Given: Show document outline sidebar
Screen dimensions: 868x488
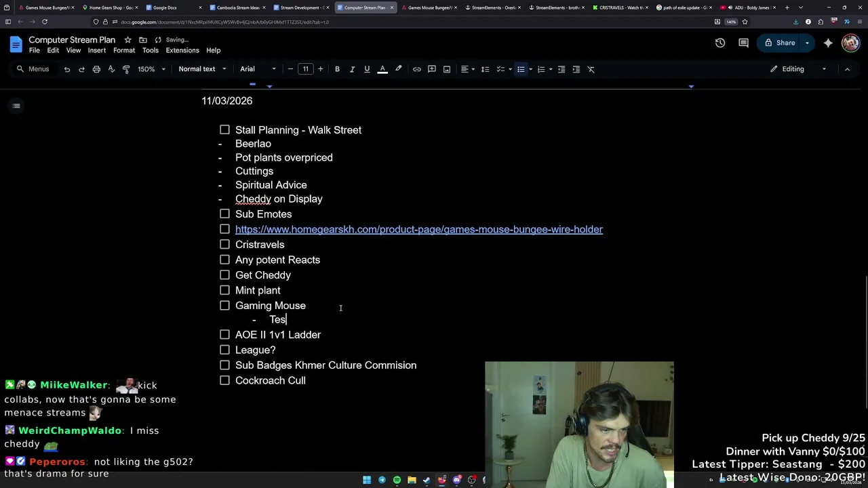Looking at the screenshot, I should pos(16,106).
